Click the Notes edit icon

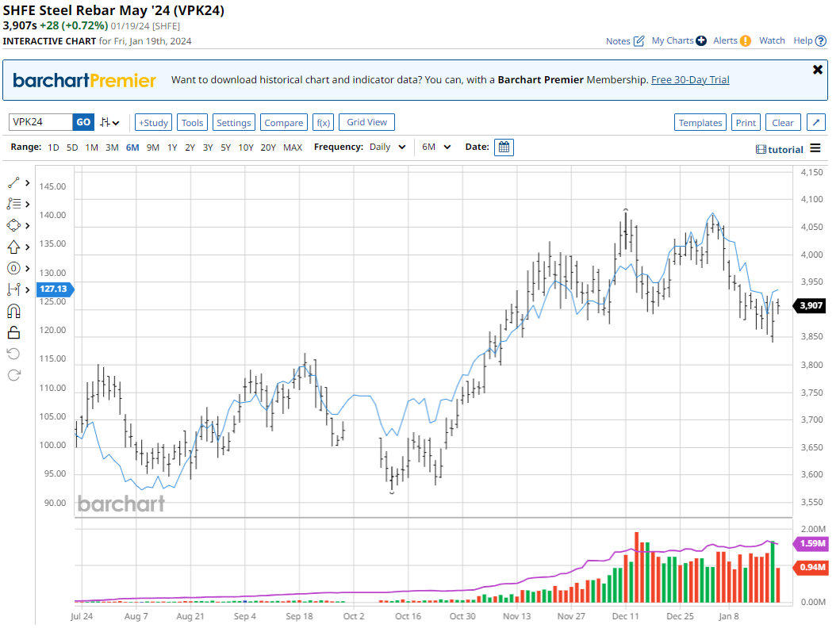[x=639, y=41]
